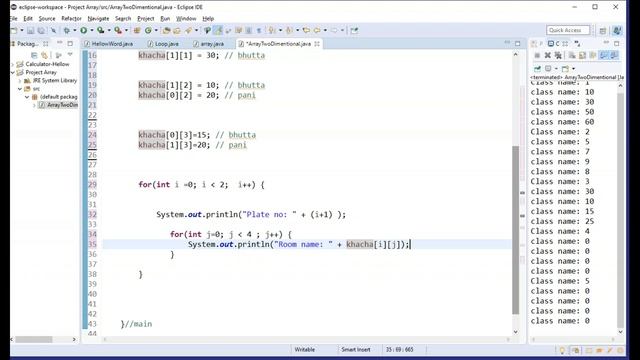Maximize the editor area
The height and width of the screenshot is (360, 640).
518,43
